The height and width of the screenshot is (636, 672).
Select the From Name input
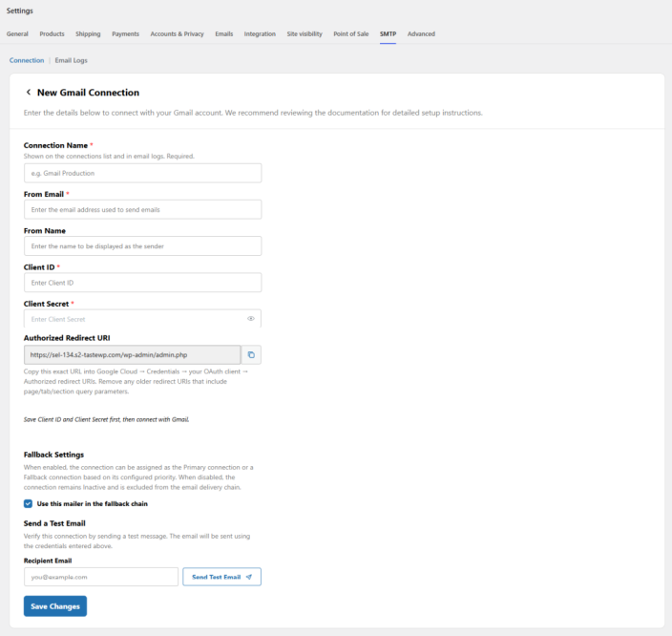143,246
